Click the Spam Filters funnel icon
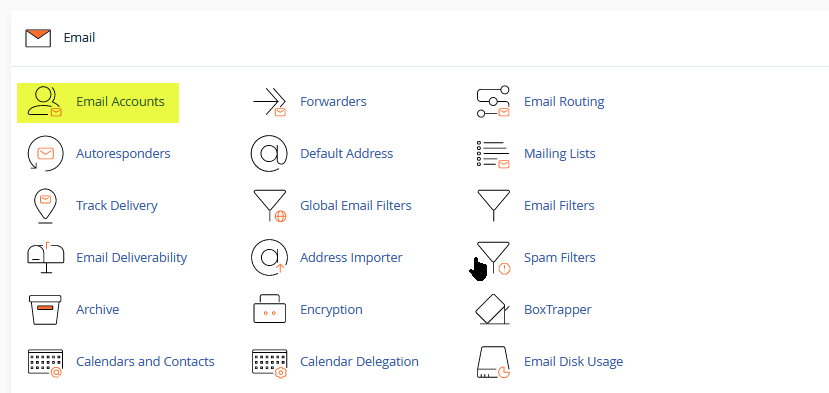Image resolution: width=829 pixels, height=393 pixels. (x=493, y=258)
